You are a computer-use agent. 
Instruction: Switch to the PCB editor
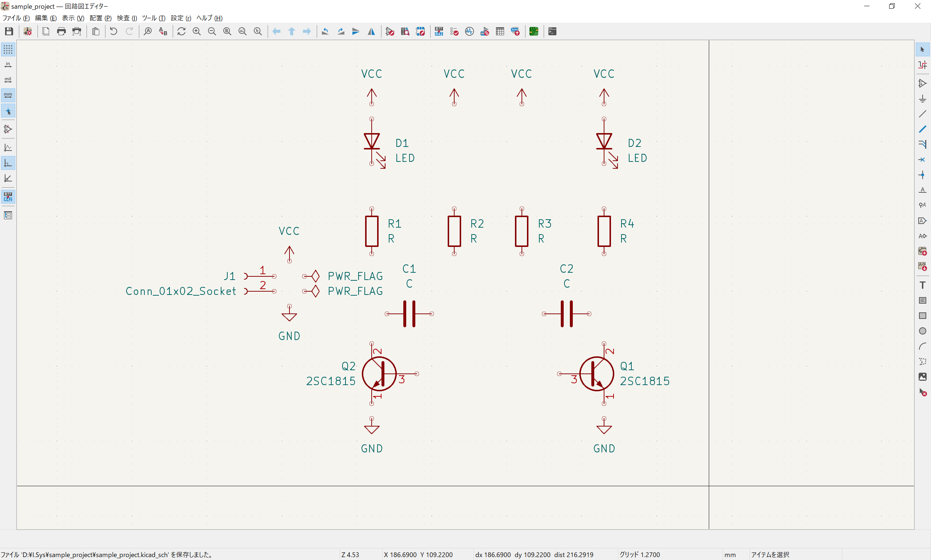(x=534, y=31)
